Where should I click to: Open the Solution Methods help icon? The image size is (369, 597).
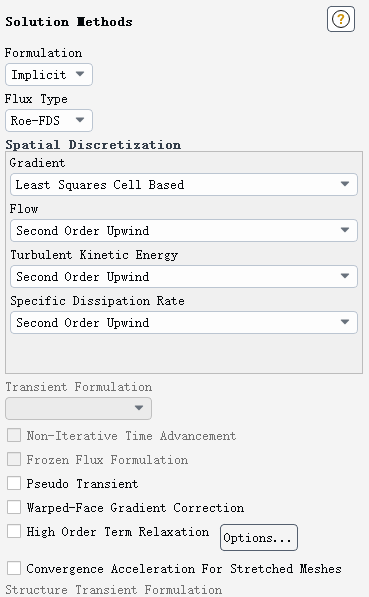[341, 19]
